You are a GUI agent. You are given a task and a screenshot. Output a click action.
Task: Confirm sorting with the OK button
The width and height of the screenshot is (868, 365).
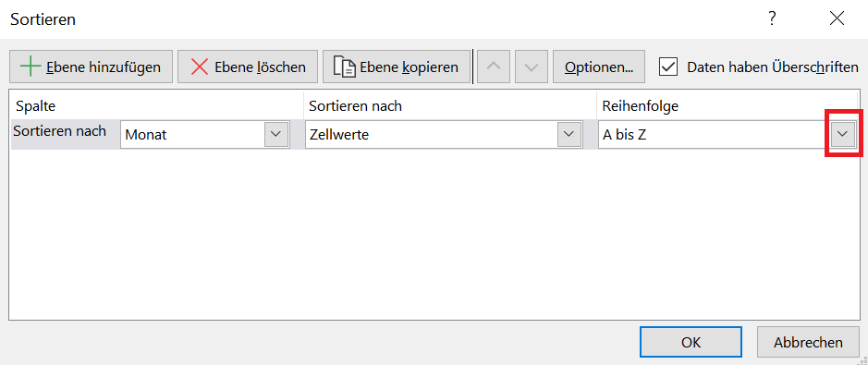pyautogui.click(x=691, y=342)
